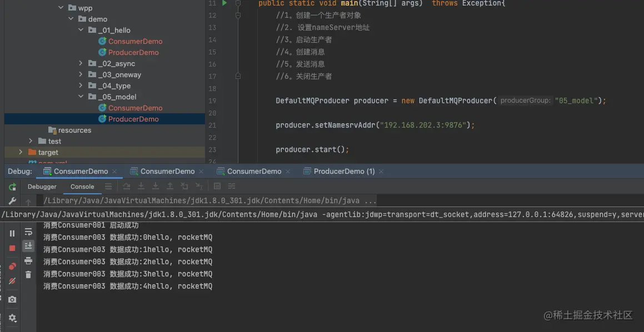Toggle scroll to end of console

pos(28,246)
